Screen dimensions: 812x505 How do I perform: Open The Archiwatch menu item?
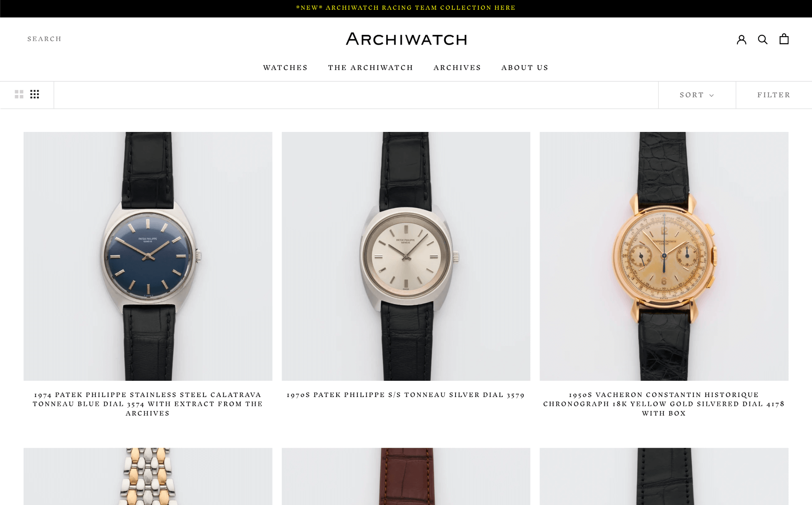(x=370, y=68)
